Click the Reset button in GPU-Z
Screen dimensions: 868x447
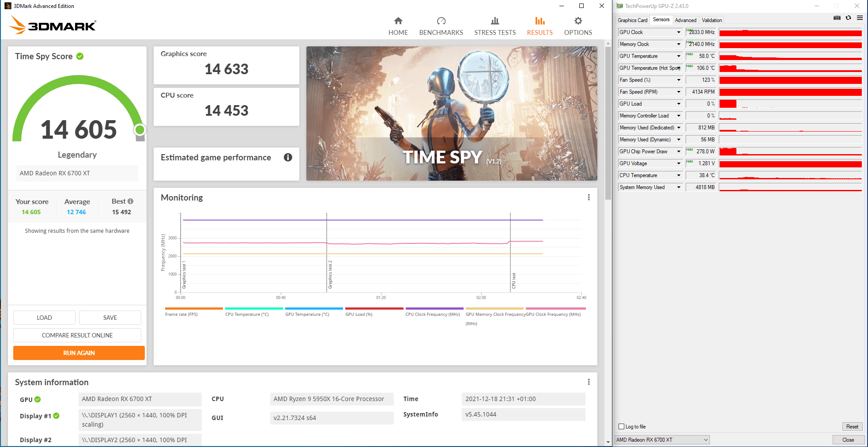click(852, 427)
